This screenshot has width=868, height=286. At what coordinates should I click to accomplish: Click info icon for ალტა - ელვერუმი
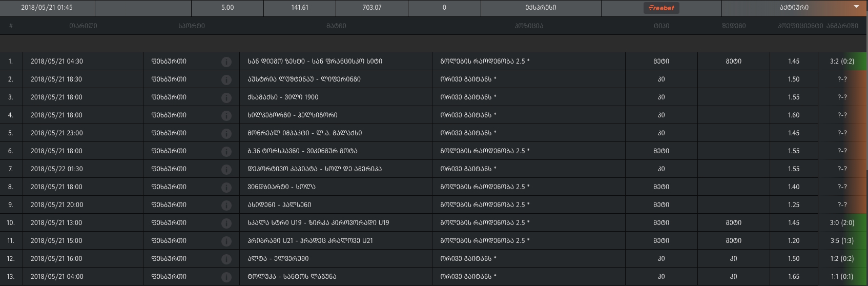(x=226, y=259)
